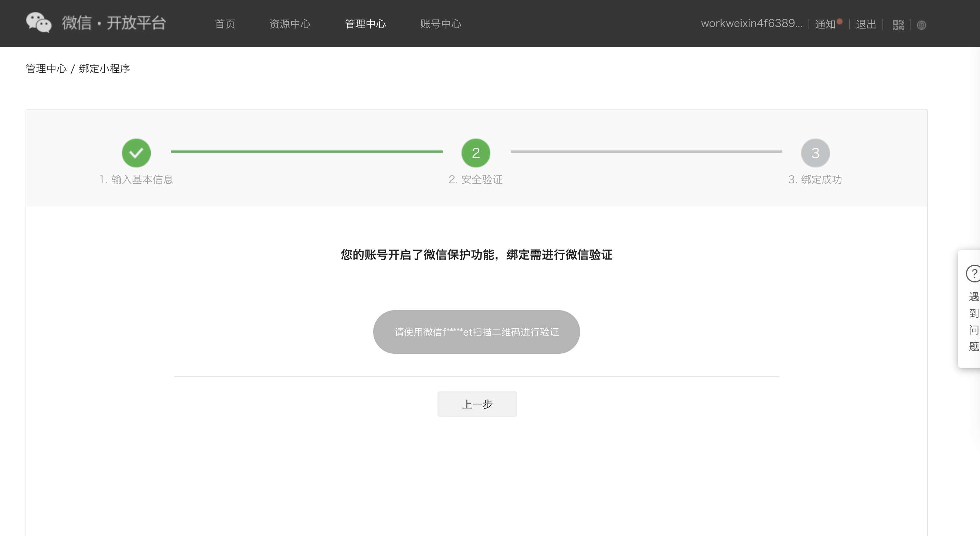Open the 遇到问题 side panel

click(x=973, y=322)
